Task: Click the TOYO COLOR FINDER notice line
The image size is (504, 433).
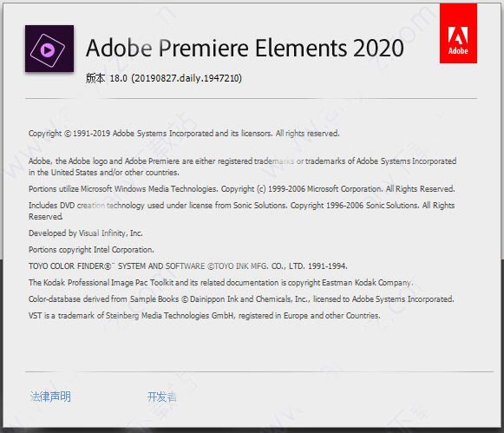Action: point(188,266)
